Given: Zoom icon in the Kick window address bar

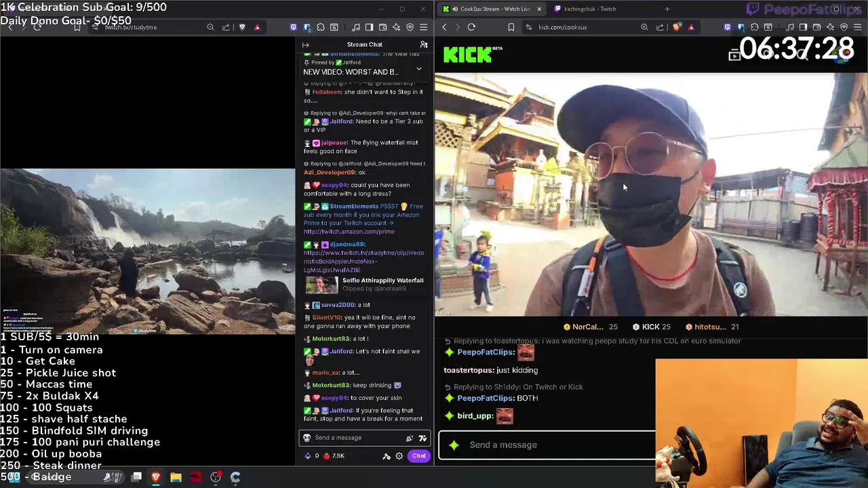Looking at the screenshot, I should [x=644, y=27].
